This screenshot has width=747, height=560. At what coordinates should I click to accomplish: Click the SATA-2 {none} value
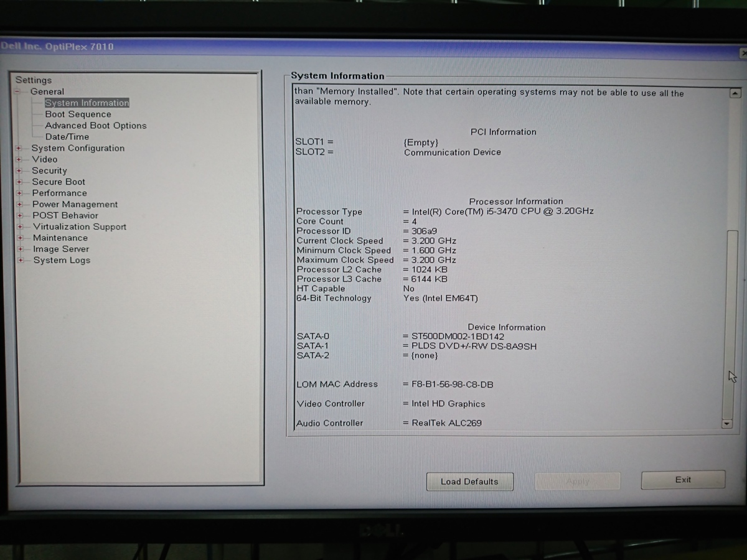(424, 356)
